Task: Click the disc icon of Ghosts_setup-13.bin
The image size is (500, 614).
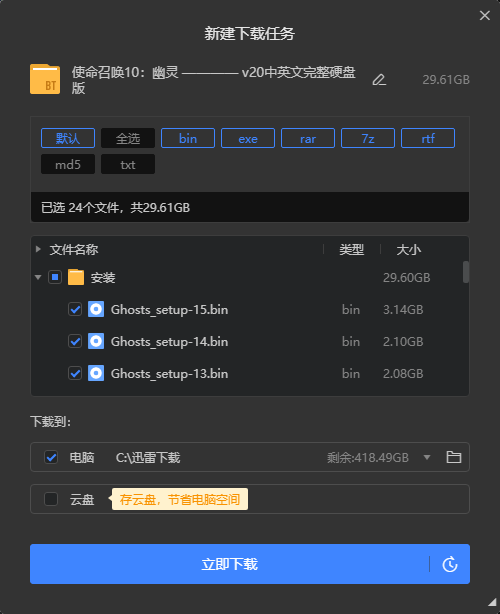Action: pyautogui.click(x=96, y=373)
